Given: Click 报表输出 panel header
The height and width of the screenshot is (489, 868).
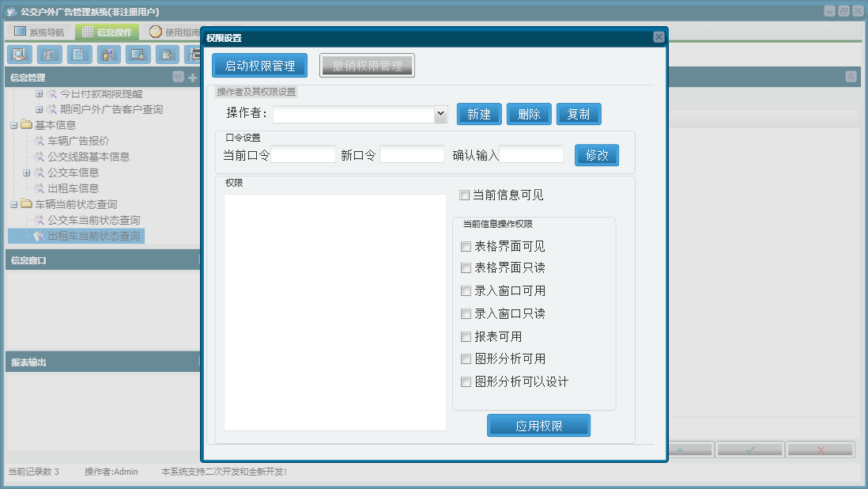Looking at the screenshot, I should [x=103, y=362].
